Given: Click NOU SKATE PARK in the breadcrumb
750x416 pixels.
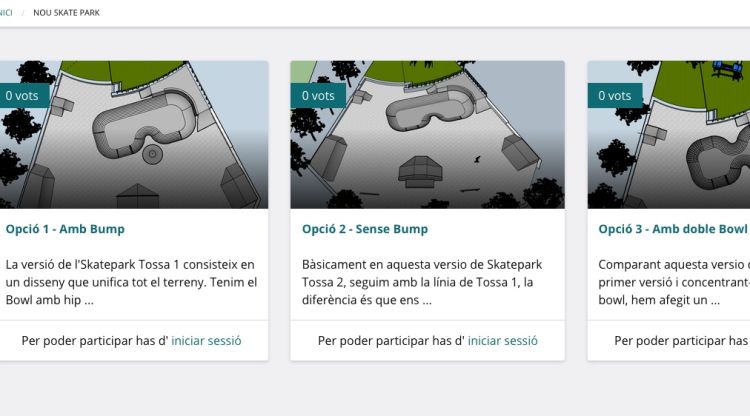Looking at the screenshot, I should [66, 13].
